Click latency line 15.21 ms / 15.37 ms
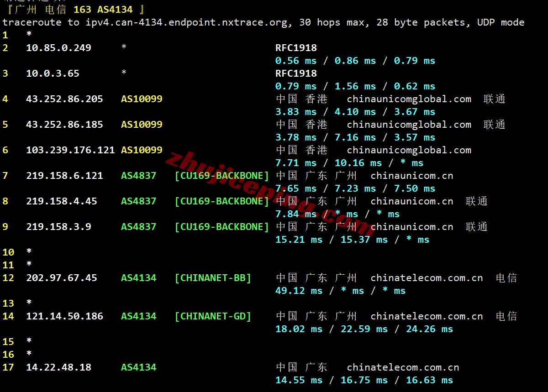 353,240
